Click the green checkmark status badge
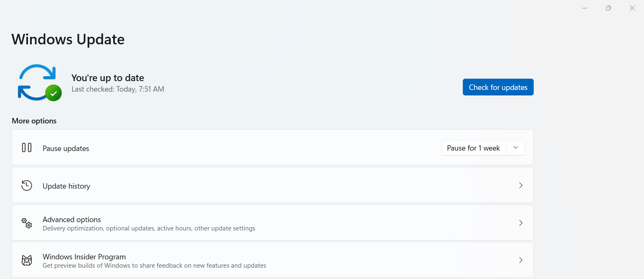The image size is (644, 279). [x=53, y=93]
